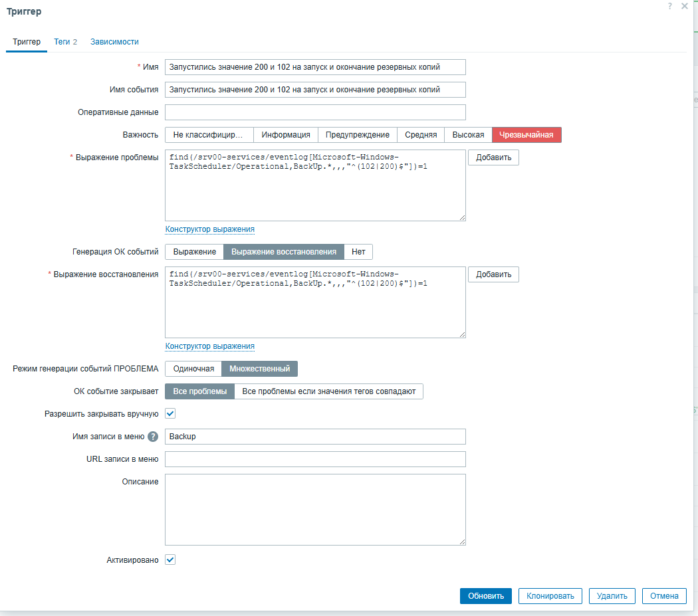Switch to the Теги tab
This screenshot has width=698, height=616.
[65, 42]
